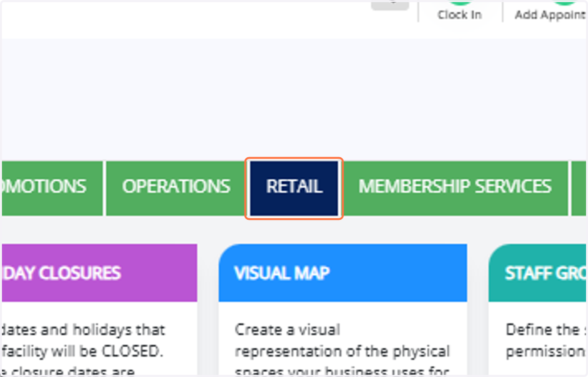The height and width of the screenshot is (377, 588).
Task: Click the 'Define the' Staff Groups description
Action: coord(545,341)
